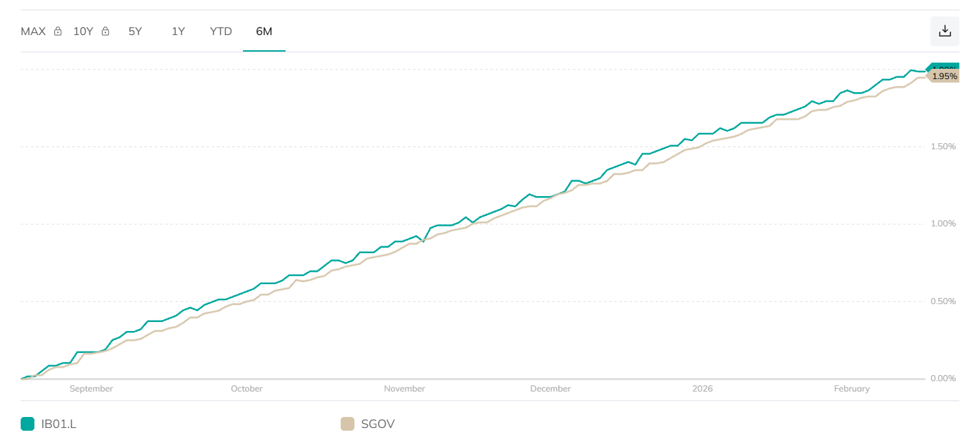This screenshot has height=439, width=980.
Task: Choose the 5Y time range
Action: [135, 32]
